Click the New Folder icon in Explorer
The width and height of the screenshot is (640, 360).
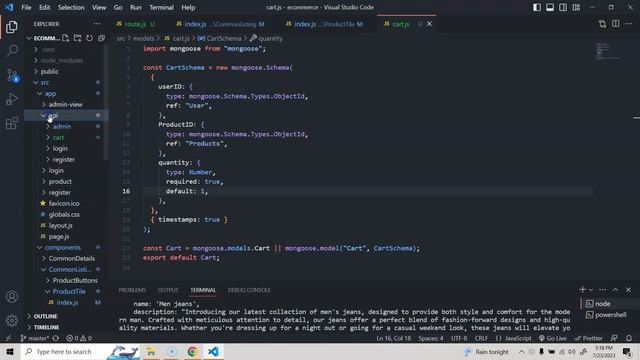click(x=78, y=38)
